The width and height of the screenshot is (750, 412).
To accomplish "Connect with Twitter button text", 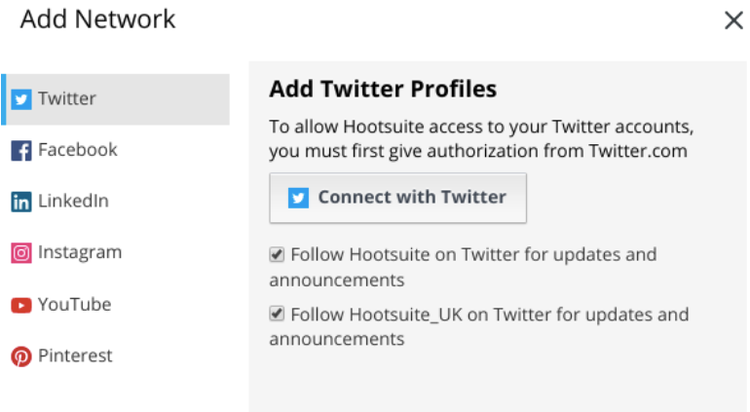I will tap(412, 197).
